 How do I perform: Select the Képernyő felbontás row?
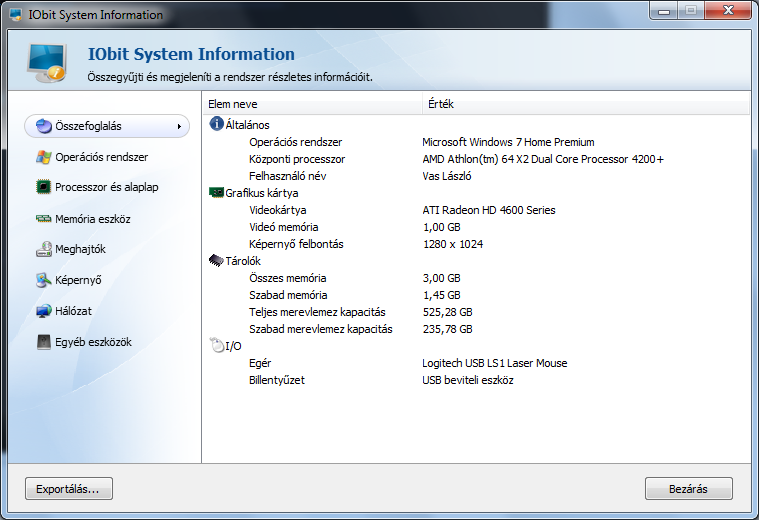(x=476, y=244)
